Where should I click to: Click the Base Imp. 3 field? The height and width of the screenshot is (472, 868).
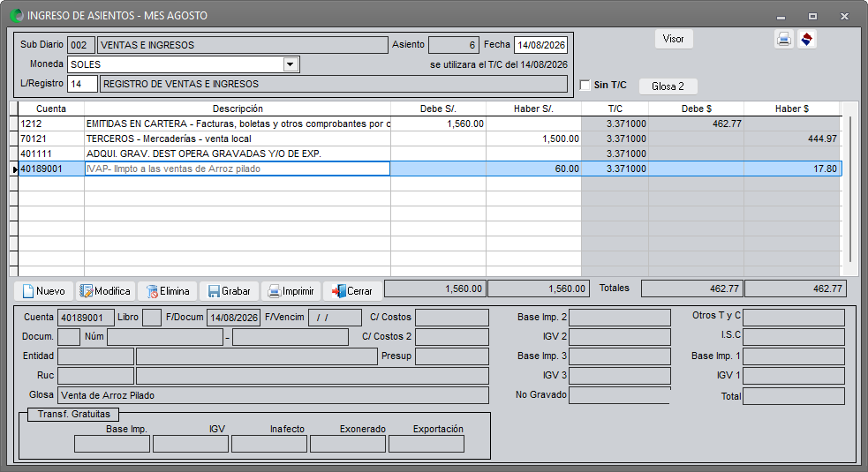(620, 356)
